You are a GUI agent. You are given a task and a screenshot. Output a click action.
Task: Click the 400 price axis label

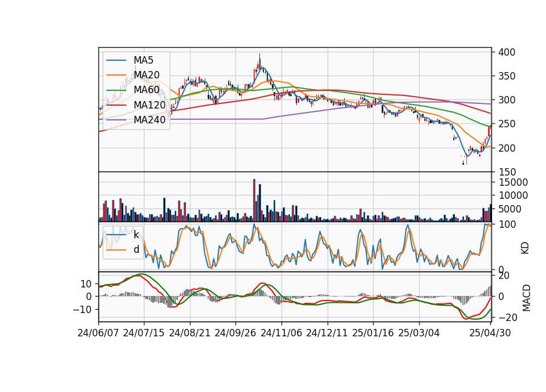507,52
